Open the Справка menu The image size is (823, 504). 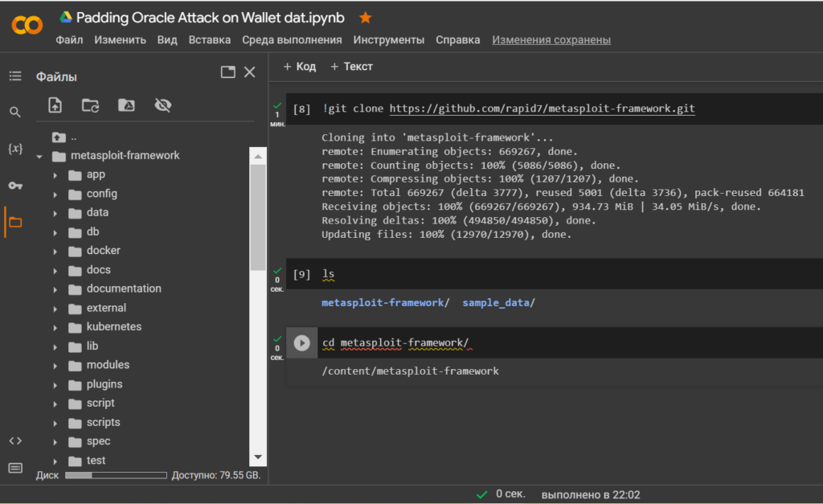457,40
